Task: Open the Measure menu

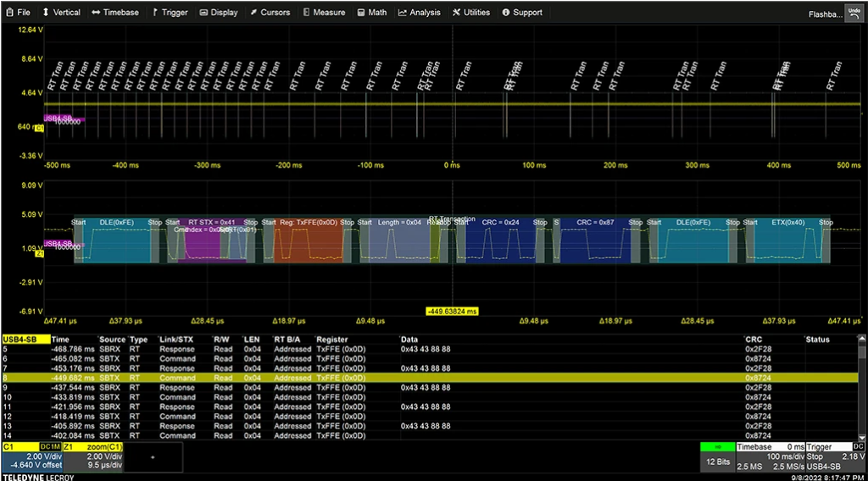Action: click(x=324, y=12)
